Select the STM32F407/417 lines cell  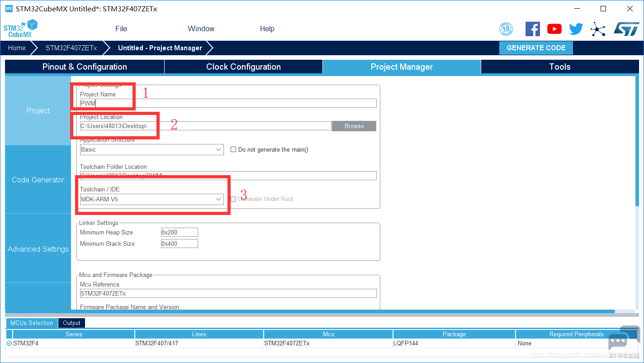(x=199, y=344)
